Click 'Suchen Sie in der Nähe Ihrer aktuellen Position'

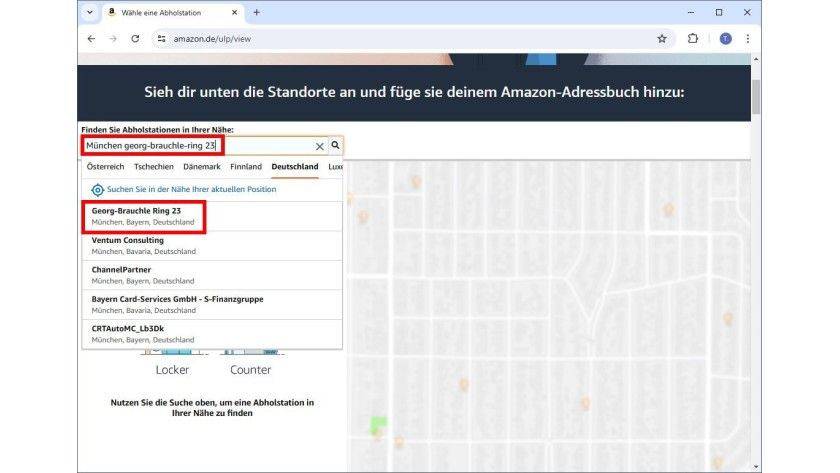(192, 189)
